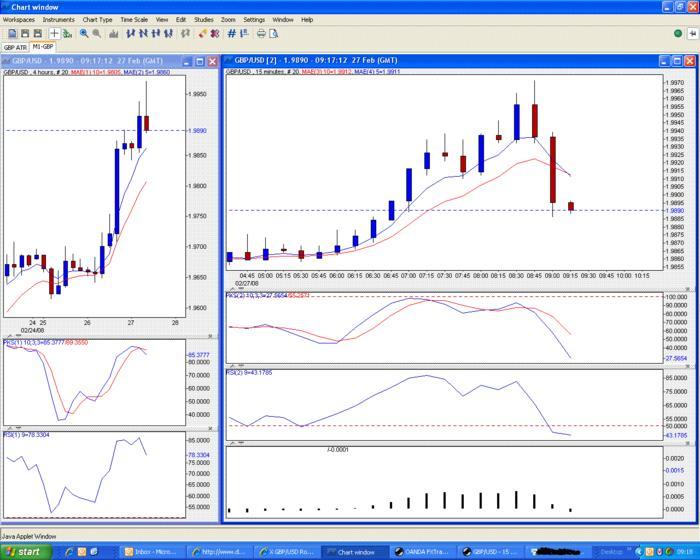
Task: Click the 02/24/08 date label in left chart
Action: (x=32, y=330)
